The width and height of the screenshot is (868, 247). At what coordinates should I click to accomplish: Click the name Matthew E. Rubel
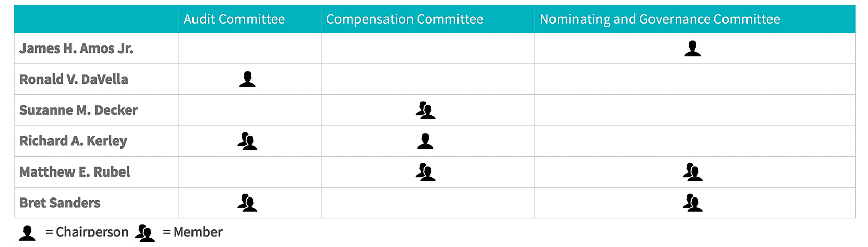(75, 172)
